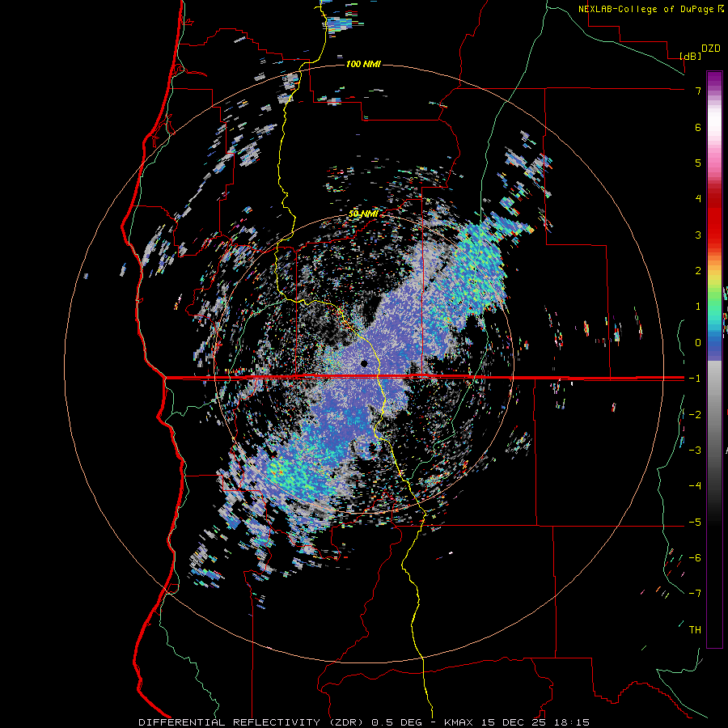Click the -3 value on color scale

pyautogui.click(x=695, y=450)
